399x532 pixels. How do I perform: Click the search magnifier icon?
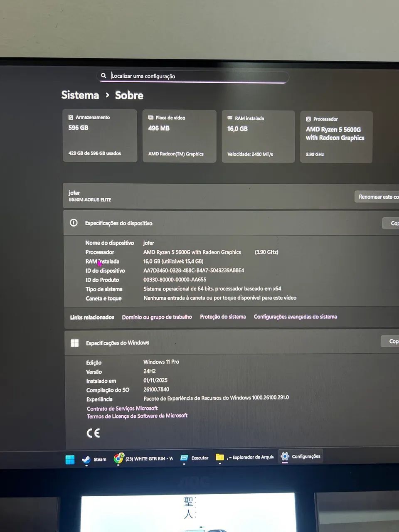[x=103, y=76]
